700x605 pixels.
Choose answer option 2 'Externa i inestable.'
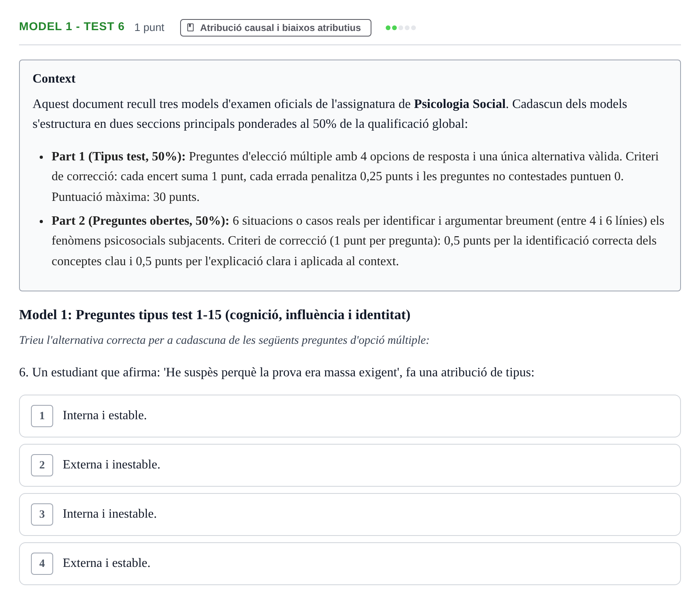[350, 465]
